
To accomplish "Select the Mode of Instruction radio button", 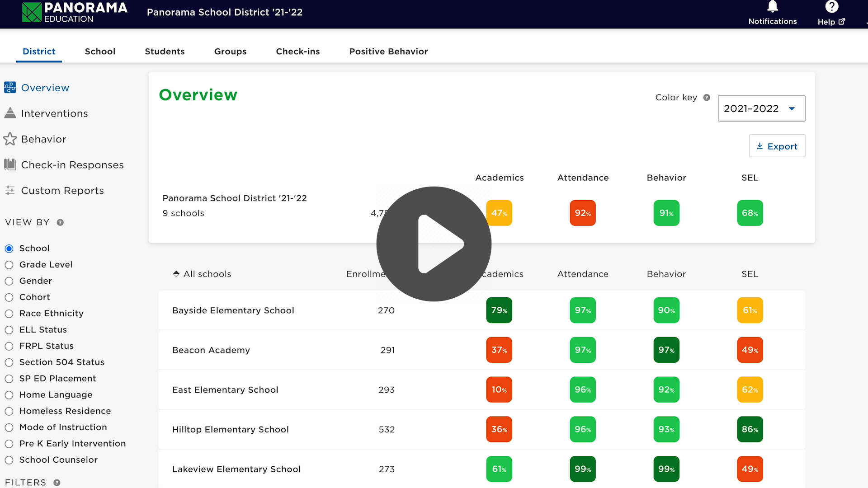I will (x=9, y=427).
